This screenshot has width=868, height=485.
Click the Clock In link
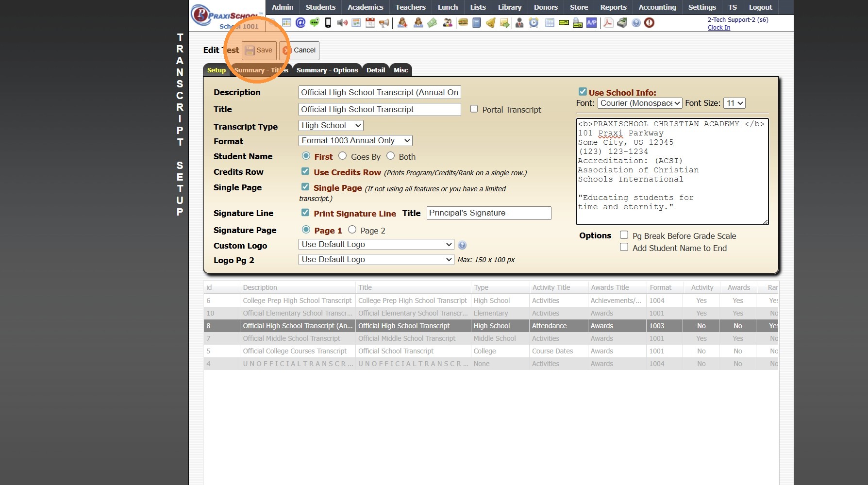[x=719, y=28]
